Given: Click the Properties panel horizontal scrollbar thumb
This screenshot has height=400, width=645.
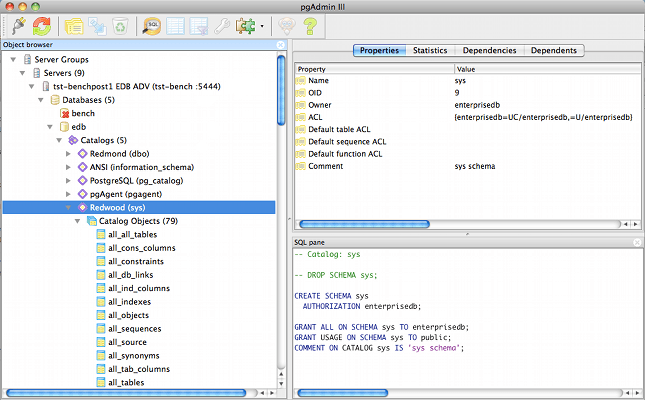Looking at the screenshot, I should (364, 224).
